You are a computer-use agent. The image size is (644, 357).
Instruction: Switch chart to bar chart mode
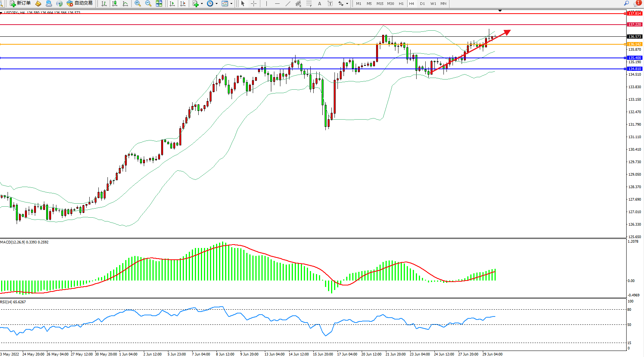[x=104, y=3]
